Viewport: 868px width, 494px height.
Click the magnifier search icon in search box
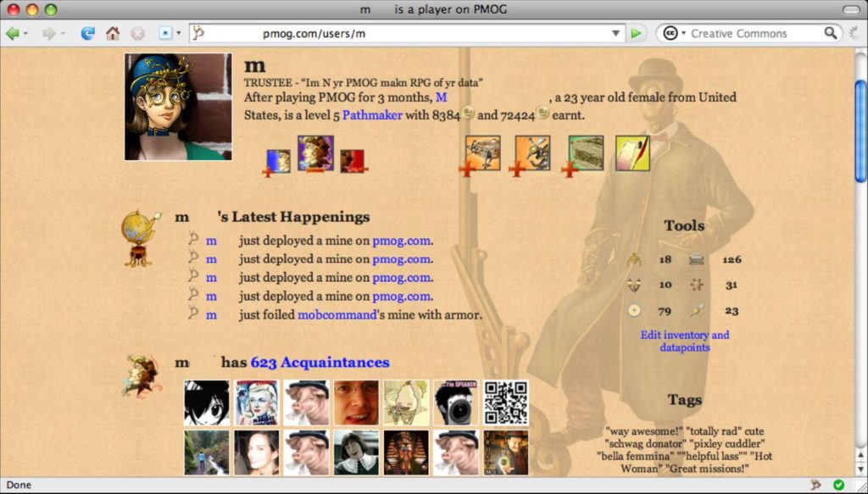[831, 34]
